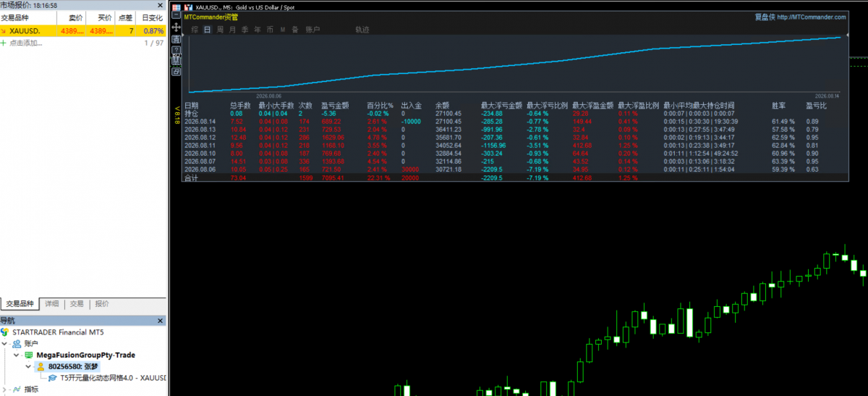Click the overlapping-windows icon at side strip bottom

click(x=176, y=72)
